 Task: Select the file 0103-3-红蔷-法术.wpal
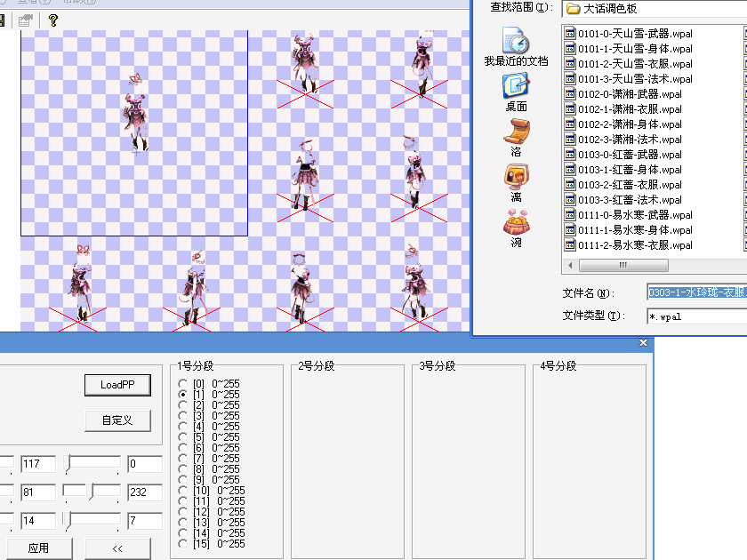(623, 200)
